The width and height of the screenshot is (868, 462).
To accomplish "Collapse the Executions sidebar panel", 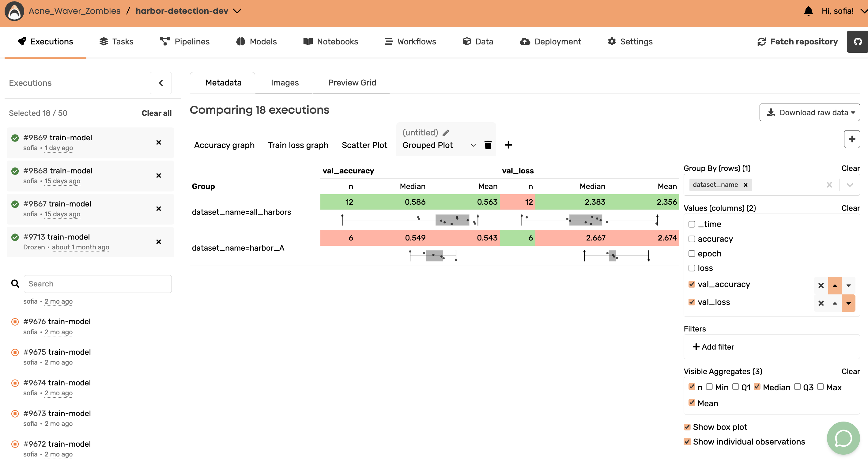I will click(161, 83).
